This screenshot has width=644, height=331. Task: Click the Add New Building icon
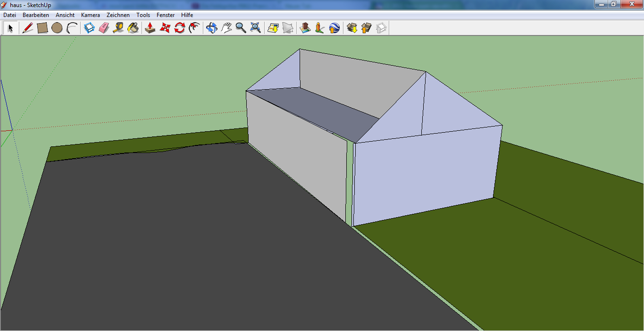(305, 28)
